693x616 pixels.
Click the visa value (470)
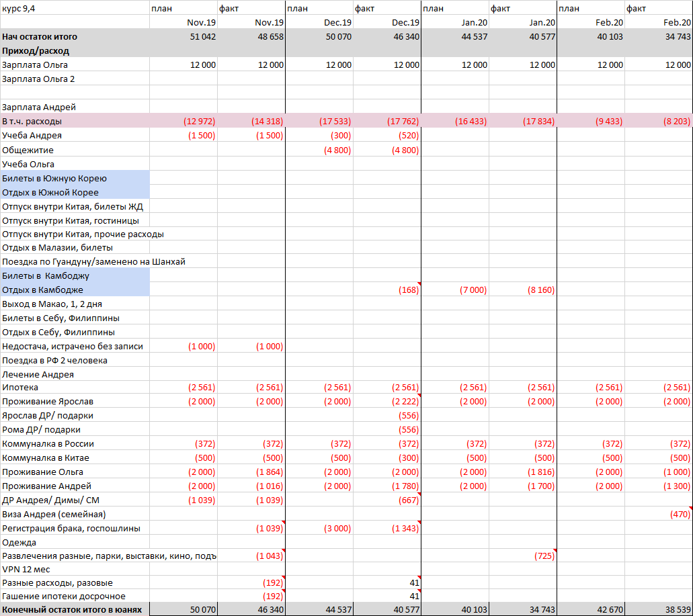coord(680,515)
